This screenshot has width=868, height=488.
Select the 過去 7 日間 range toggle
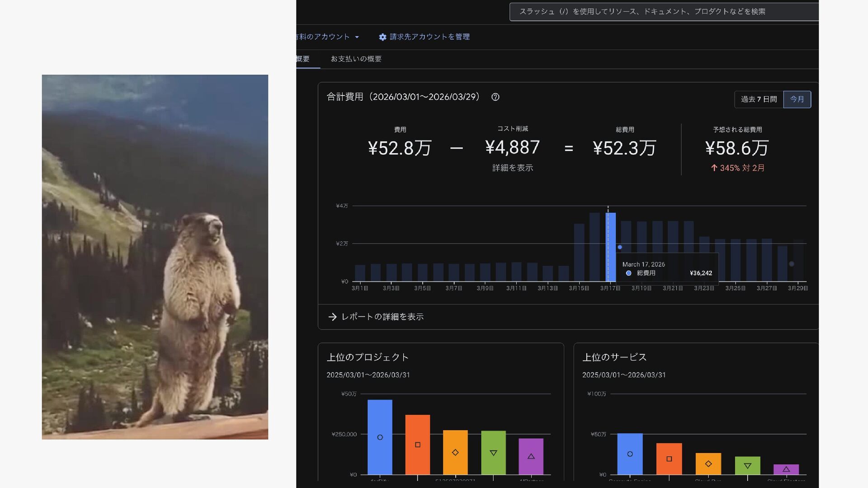coord(759,99)
